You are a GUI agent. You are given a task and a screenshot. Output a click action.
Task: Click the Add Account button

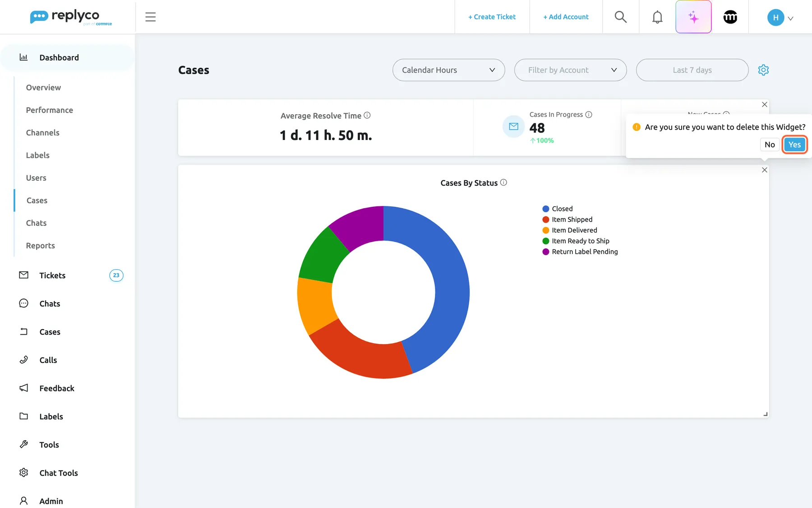[566, 17]
